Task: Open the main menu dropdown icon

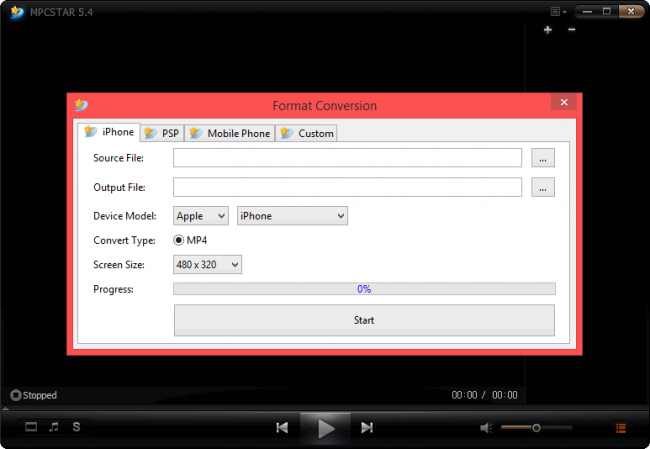Action: [x=558, y=12]
